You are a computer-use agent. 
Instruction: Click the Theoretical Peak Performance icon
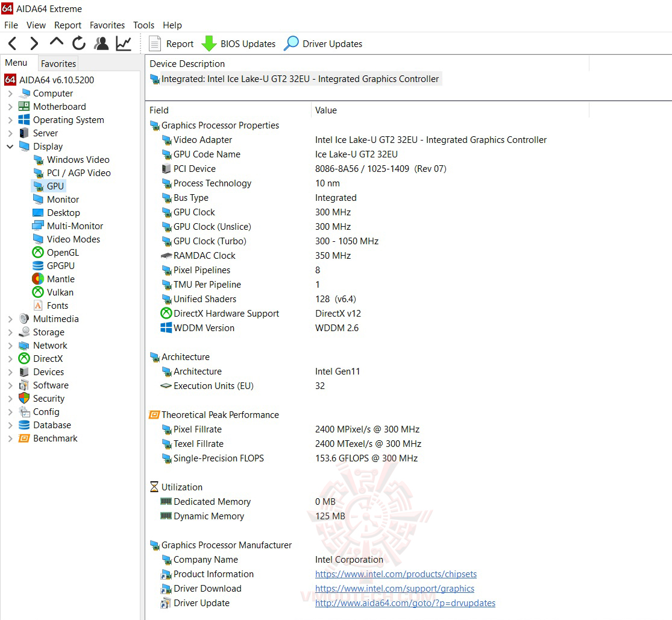coord(154,414)
